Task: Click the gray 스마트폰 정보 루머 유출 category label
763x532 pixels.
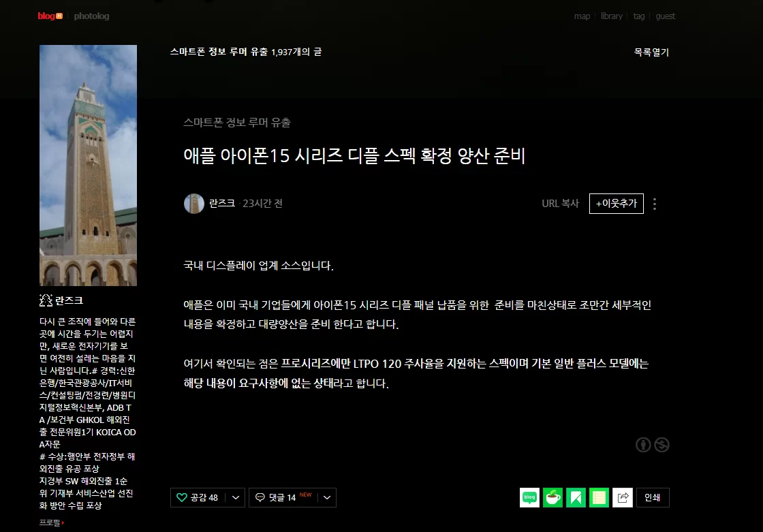Action: (x=237, y=123)
